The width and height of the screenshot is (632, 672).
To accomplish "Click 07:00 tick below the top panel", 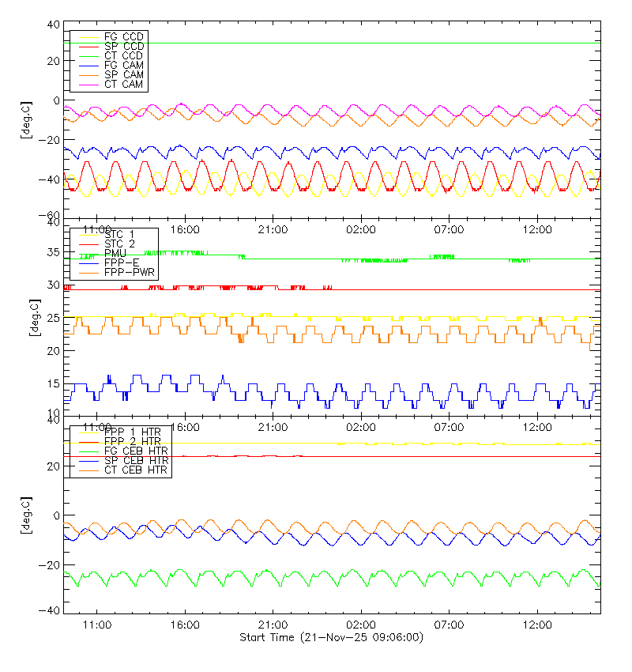I will point(449,228).
